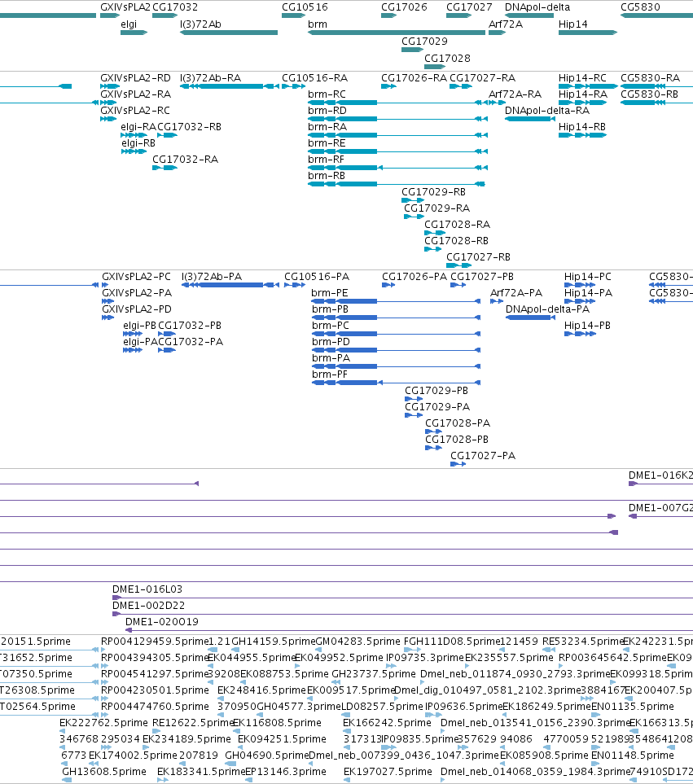The height and width of the screenshot is (784, 693).
Task: Open the l(3)72Ab gene label
Action: pyautogui.click(x=200, y=24)
